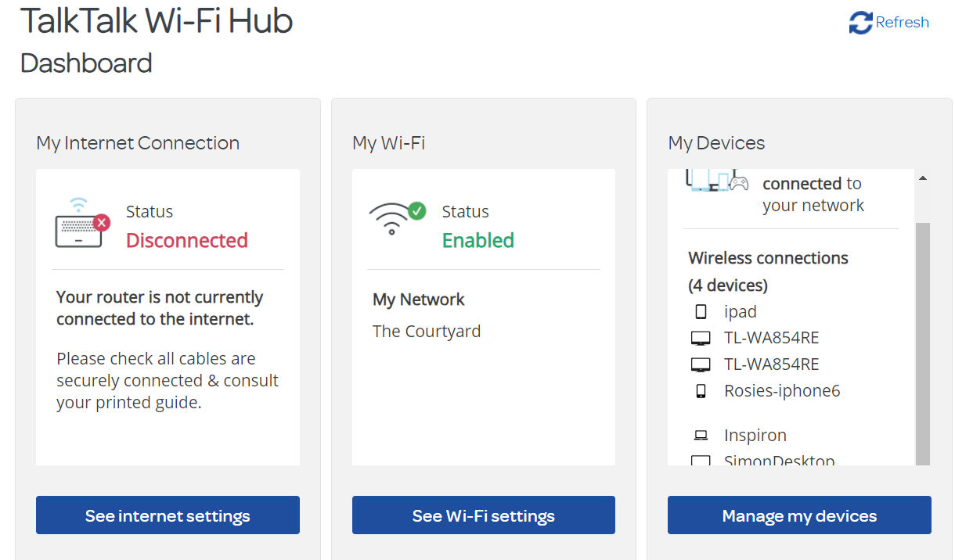Click the green Wi-Fi enabled checkmark icon

point(417,210)
